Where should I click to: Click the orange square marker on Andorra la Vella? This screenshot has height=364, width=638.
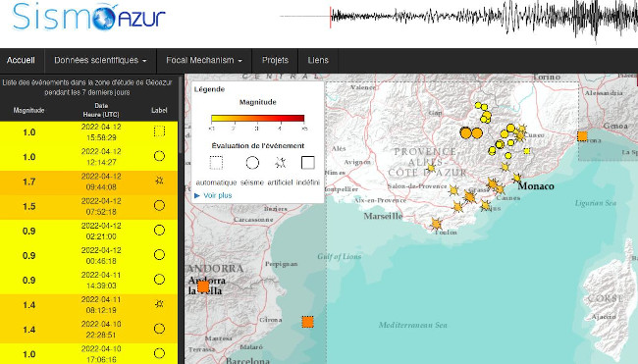pyautogui.click(x=203, y=286)
